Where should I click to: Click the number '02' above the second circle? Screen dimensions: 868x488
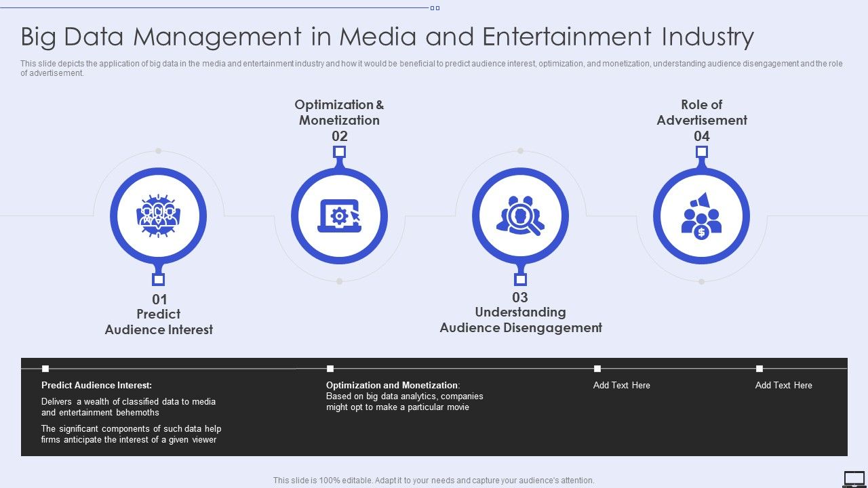tap(339, 136)
